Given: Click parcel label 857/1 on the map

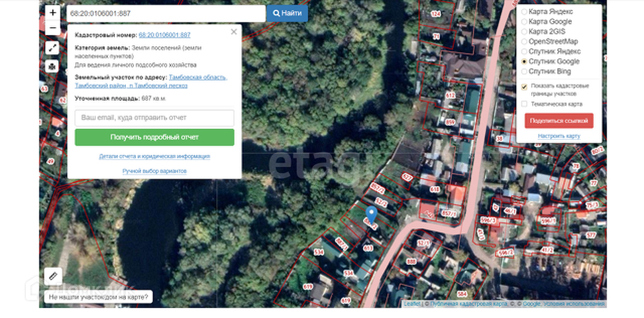Looking at the screenshot, I should tap(449, 214).
